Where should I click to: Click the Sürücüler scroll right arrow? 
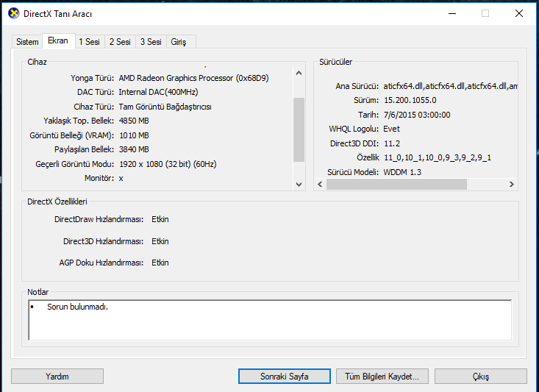(x=512, y=185)
